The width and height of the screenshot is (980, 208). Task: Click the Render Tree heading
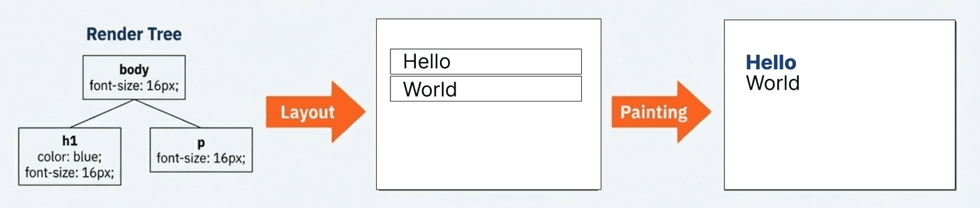coord(134,34)
